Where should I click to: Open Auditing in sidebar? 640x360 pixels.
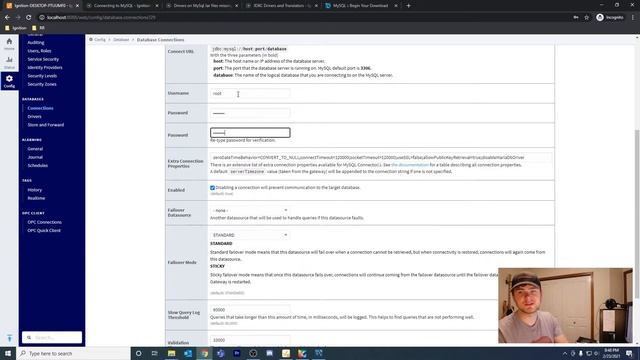36,42
